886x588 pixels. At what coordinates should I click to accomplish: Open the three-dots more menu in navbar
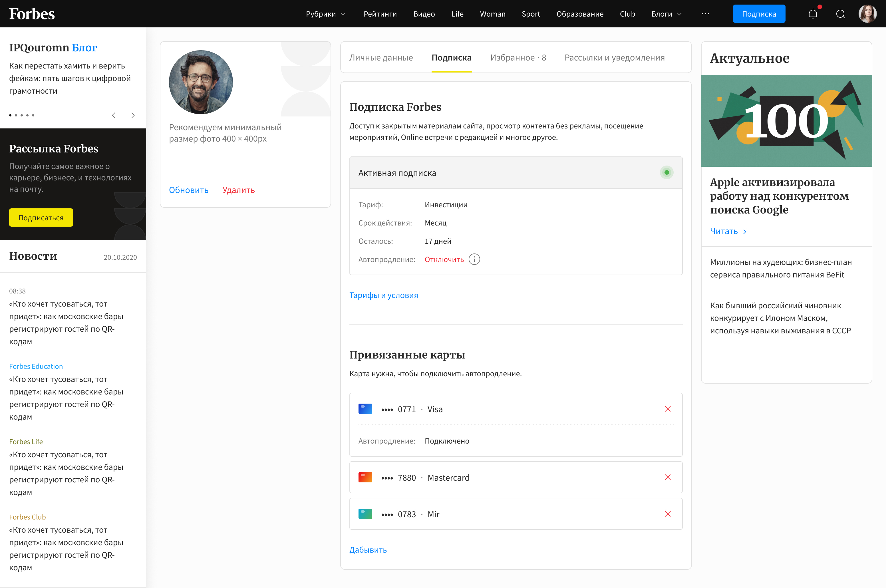705,14
